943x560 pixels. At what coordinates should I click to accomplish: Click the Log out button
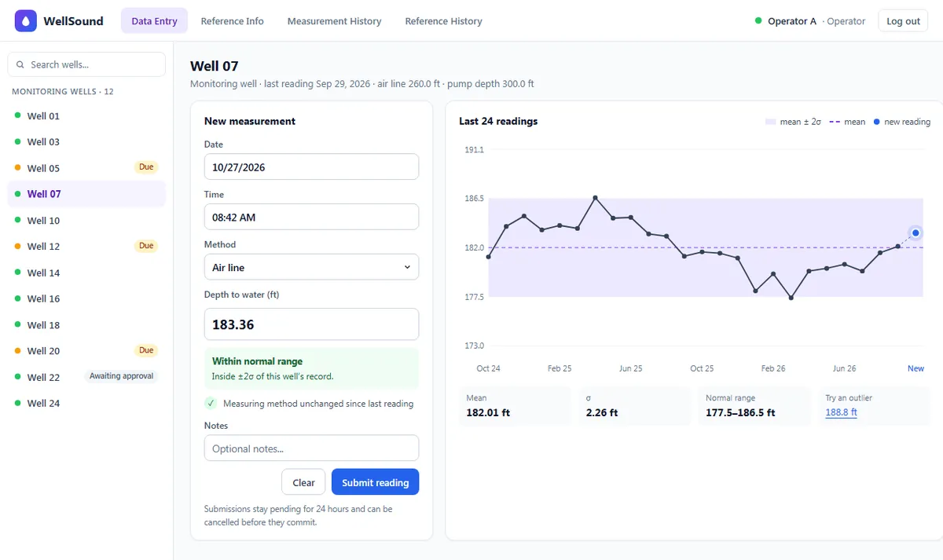point(903,21)
